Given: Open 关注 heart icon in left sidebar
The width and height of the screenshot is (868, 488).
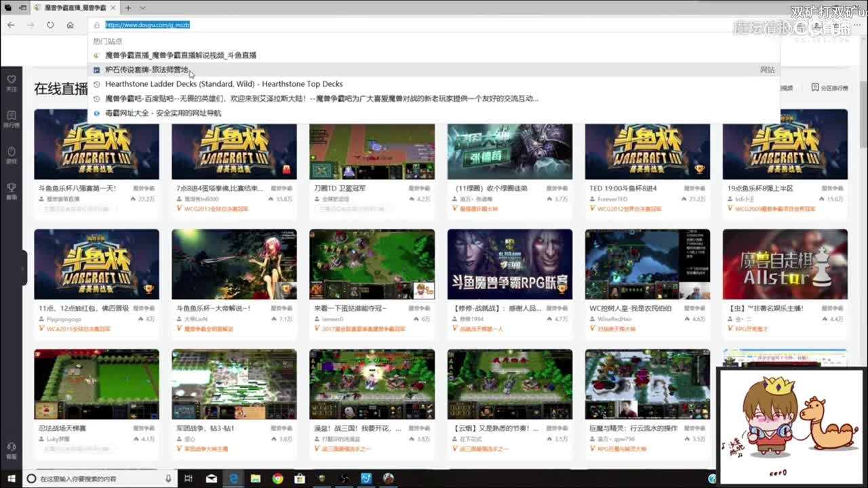Looking at the screenshot, I should (12, 83).
